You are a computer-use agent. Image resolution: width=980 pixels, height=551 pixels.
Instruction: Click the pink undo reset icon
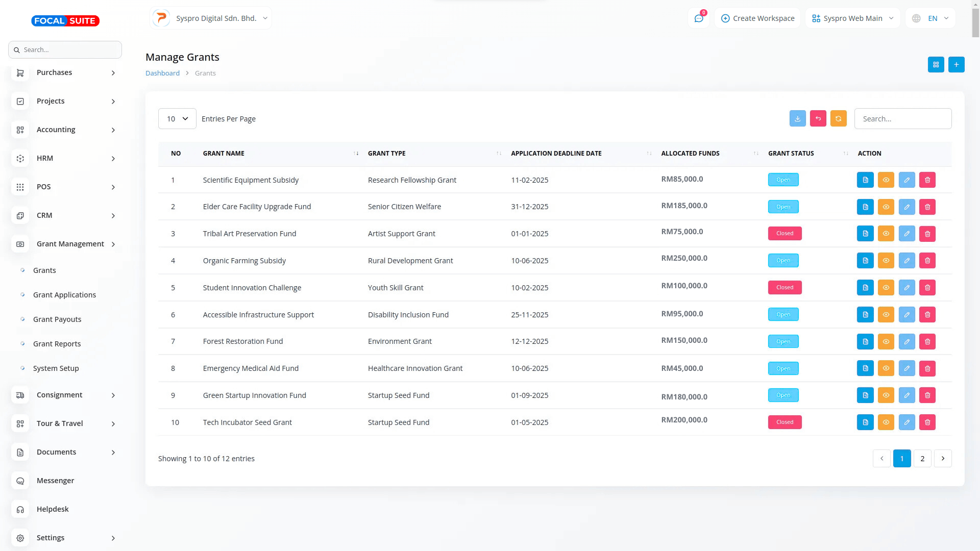click(818, 119)
